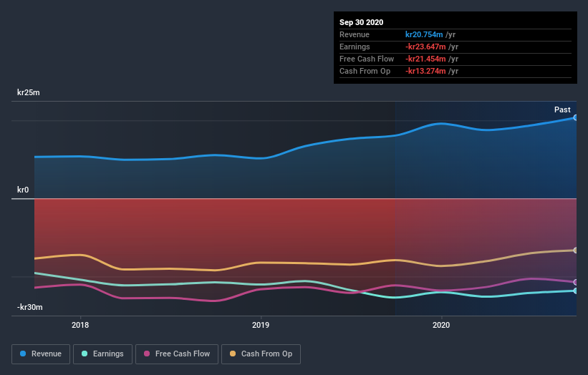The width and height of the screenshot is (588, 375).
Task: Click the kr20.754m revenue value
Action: (x=424, y=34)
